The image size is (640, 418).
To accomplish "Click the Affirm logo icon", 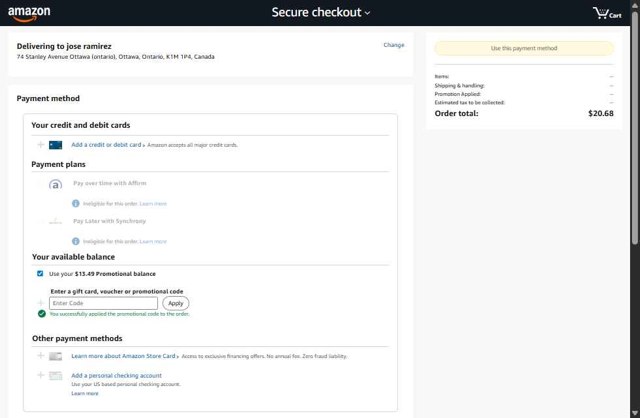I will (x=56, y=184).
